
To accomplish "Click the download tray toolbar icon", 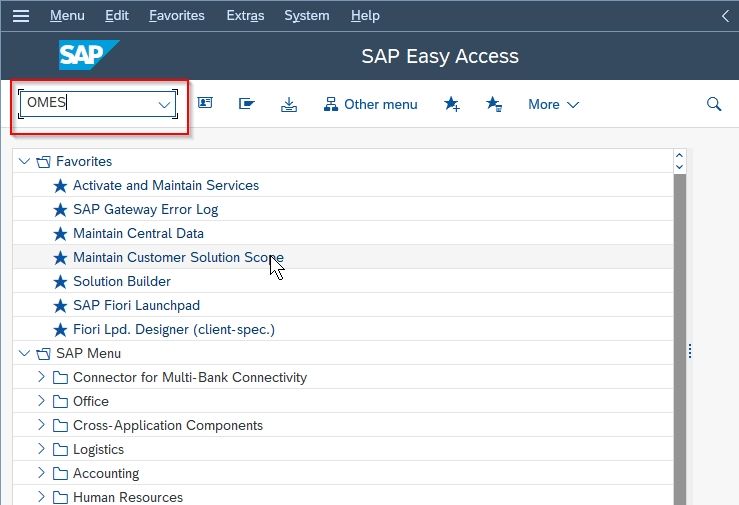I will coord(289,104).
